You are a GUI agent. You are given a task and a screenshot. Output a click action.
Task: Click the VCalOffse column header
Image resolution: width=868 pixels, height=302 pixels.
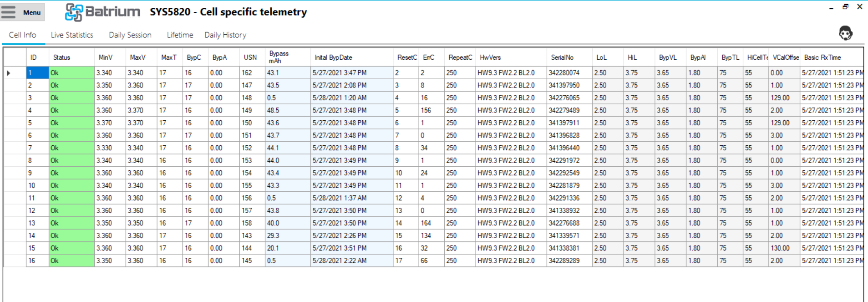pos(785,57)
